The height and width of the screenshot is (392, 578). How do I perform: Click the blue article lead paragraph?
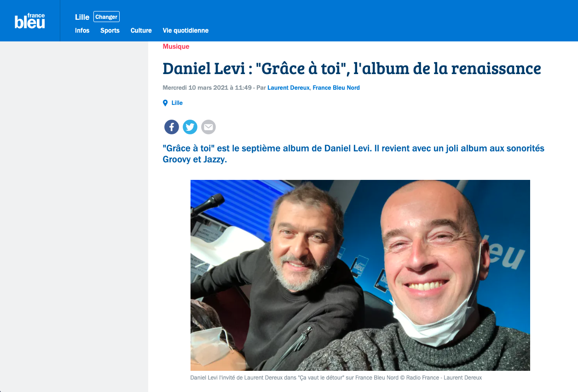tap(353, 155)
